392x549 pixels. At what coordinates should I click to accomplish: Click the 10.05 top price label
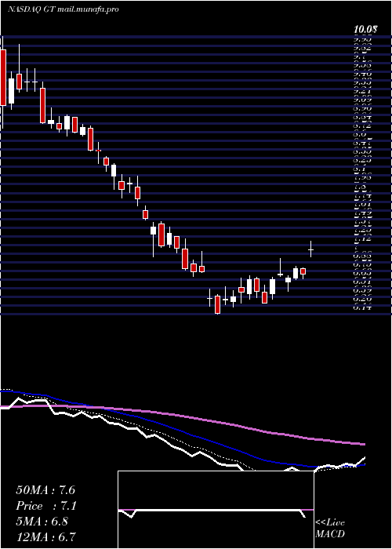[x=365, y=30]
